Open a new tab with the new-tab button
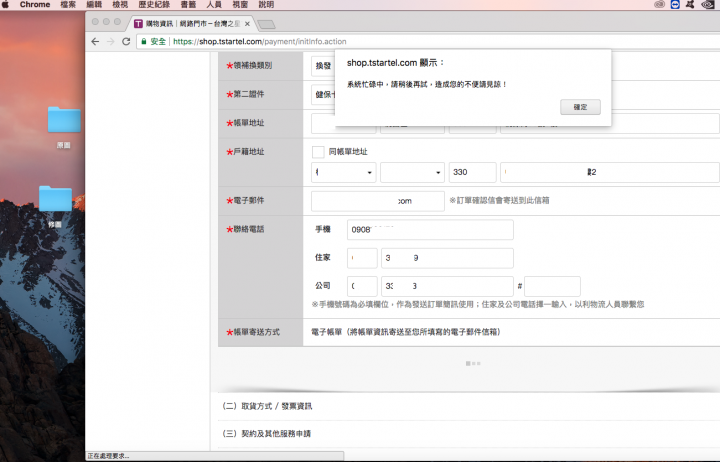Screen dimensions: 720x462 (266, 24)
